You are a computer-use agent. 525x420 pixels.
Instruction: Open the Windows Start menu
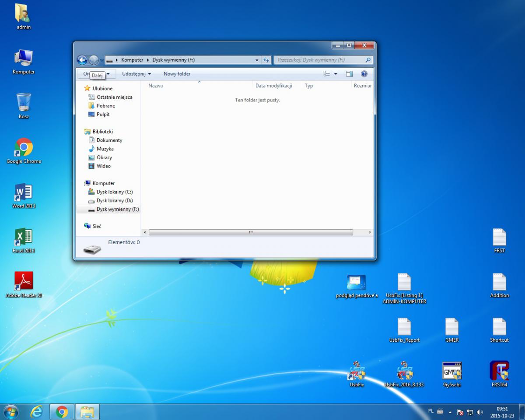tap(10, 412)
